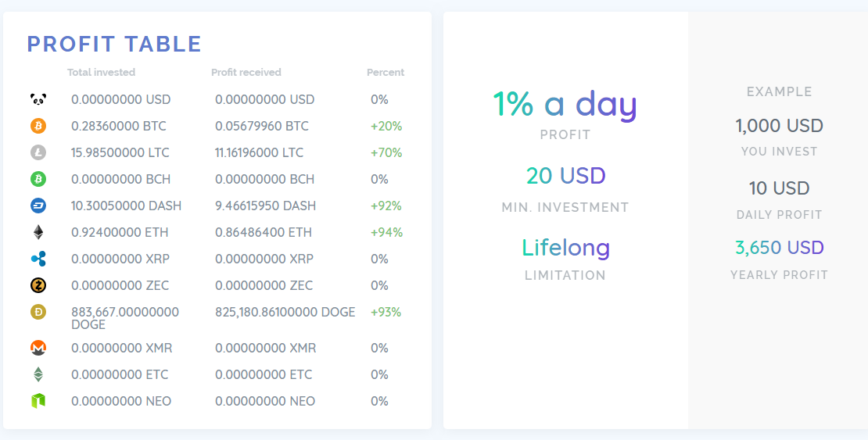Click the orange Bitcoin BTC icon
This screenshot has height=440, width=868.
point(38,126)
